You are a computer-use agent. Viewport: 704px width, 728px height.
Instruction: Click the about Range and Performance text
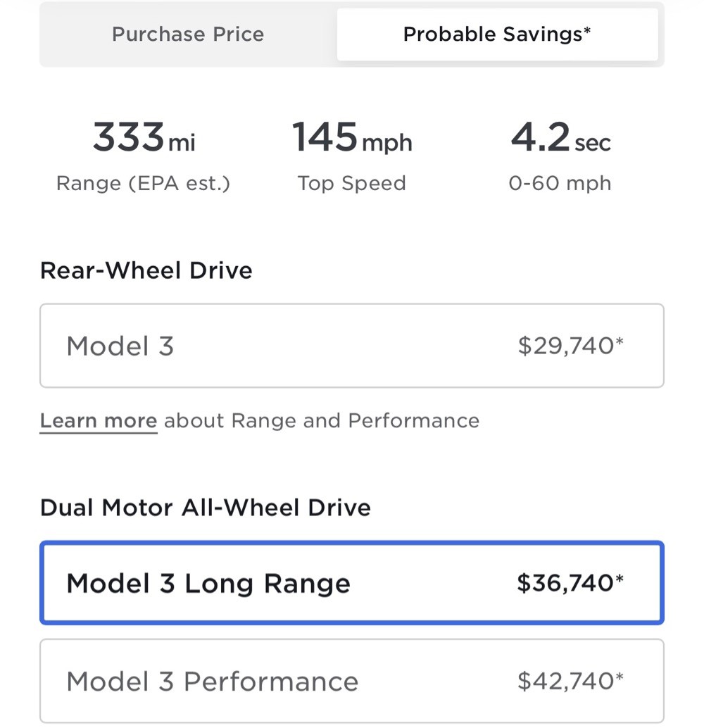coord(322,420)
